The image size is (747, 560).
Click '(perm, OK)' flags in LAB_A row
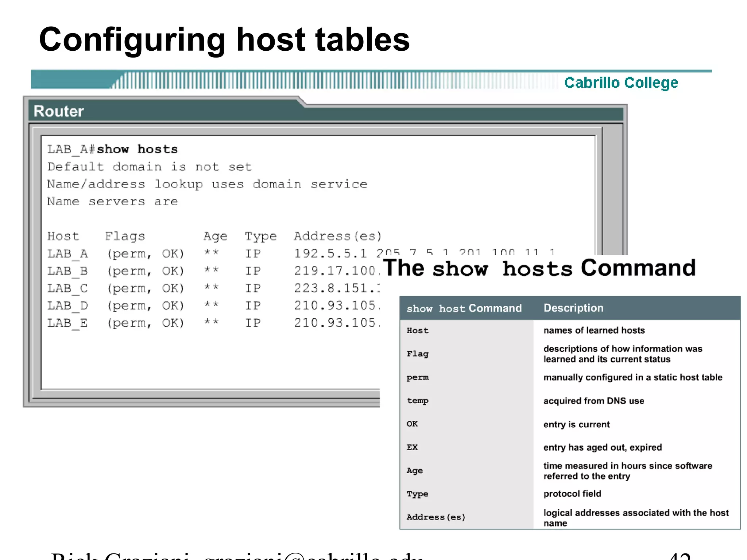tap(146, 254)
